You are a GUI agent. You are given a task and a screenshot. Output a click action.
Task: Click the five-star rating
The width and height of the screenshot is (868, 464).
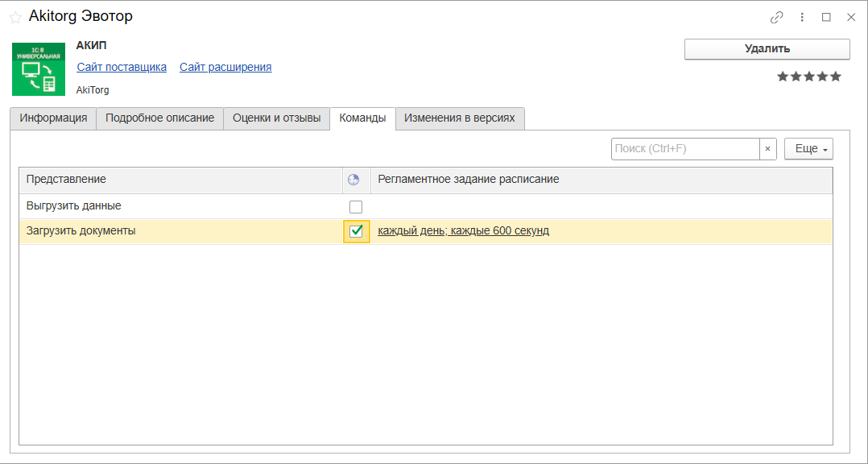tap(809, 77)
